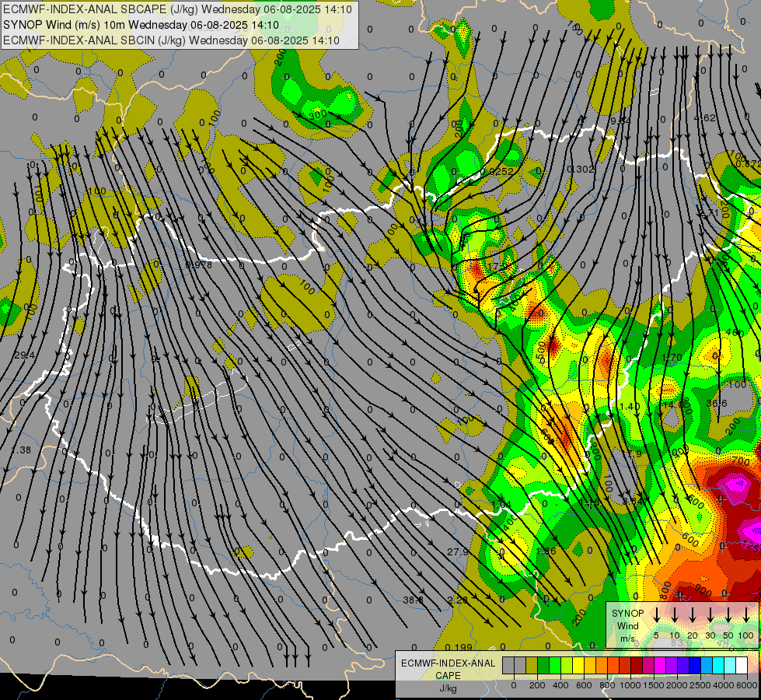The height and width of the screenshot is (700, 761).
Task: Click the 4000 tick label on CAPE scale
Action: click(x=723, y=685)
